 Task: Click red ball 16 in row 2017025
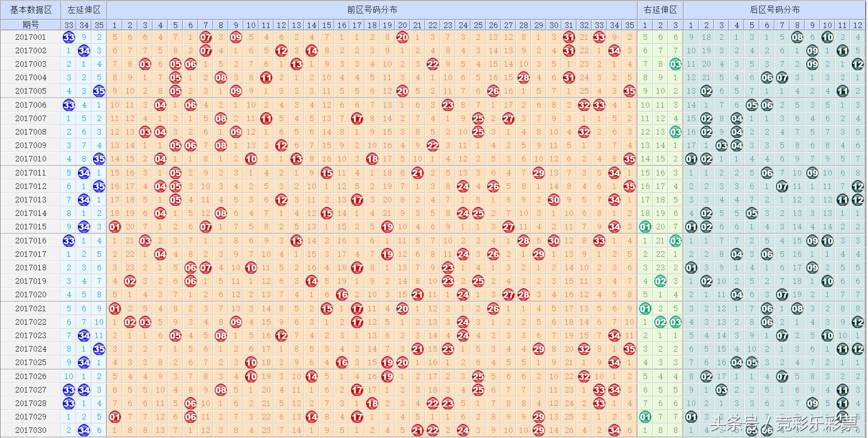point(342,362)
